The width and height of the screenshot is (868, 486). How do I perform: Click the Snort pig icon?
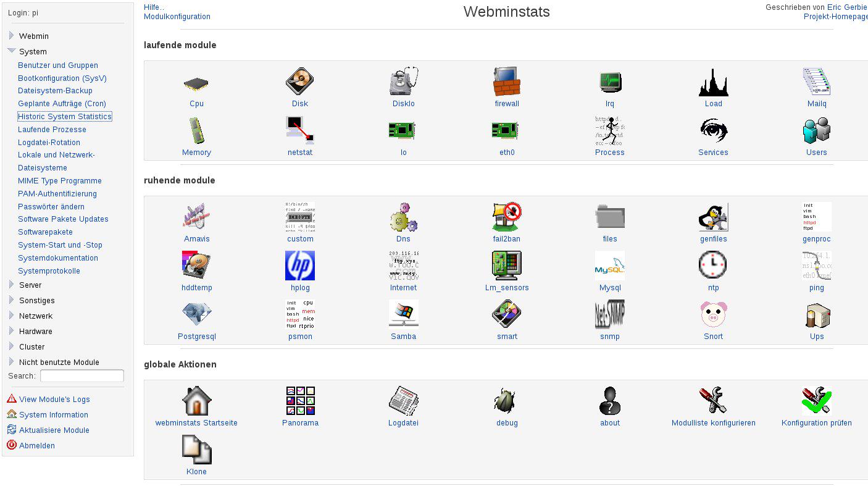(x=713, y=315)
